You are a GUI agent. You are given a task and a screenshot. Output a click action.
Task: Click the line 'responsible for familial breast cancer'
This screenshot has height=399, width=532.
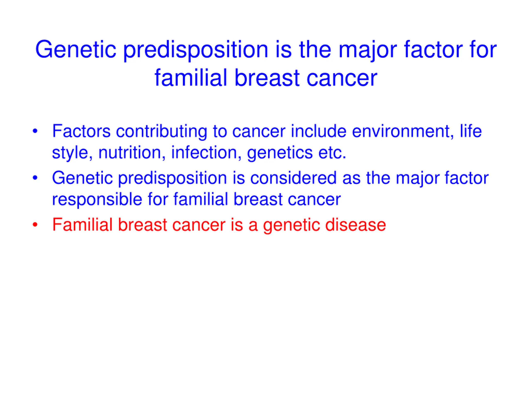tap(197, 200)
